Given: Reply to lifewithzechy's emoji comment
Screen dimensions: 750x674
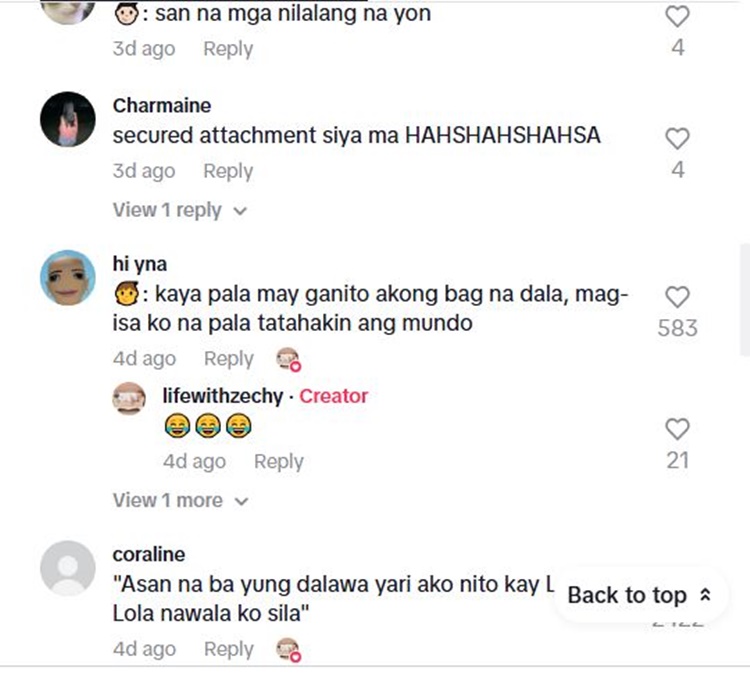Looking at the screenshot, I should [279, 462].
